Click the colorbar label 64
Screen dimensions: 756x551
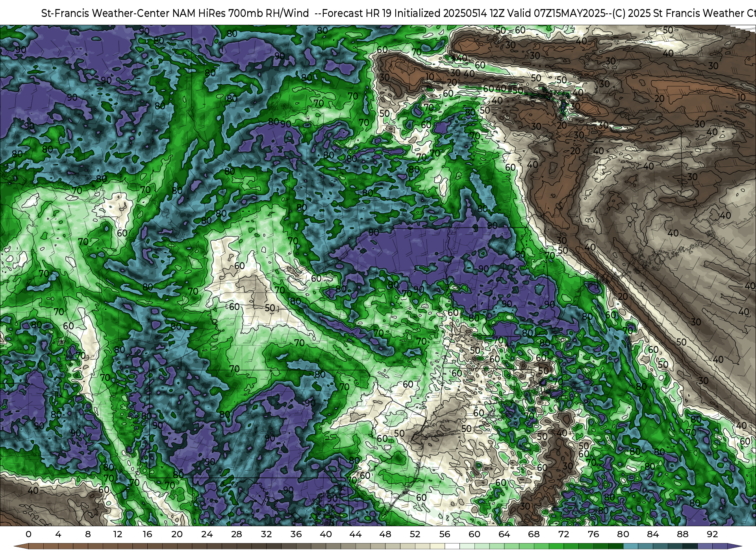504,534
